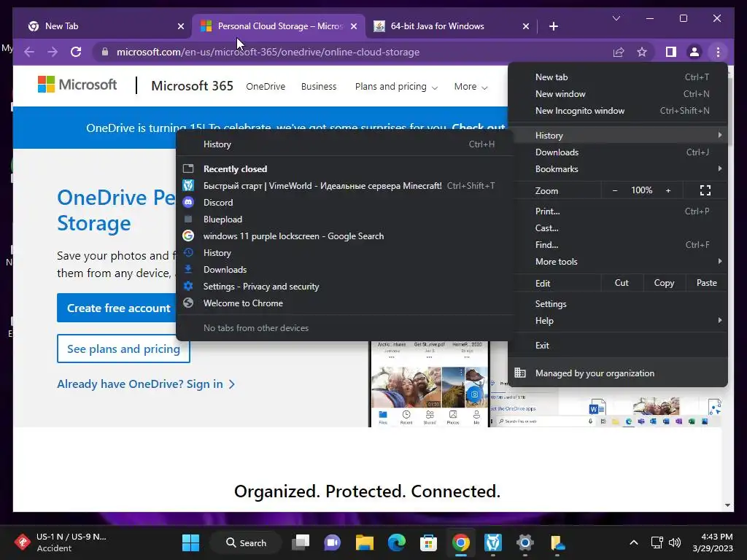
Task: Open File Explorer from taskbar
Action: [x=365, y=542]
